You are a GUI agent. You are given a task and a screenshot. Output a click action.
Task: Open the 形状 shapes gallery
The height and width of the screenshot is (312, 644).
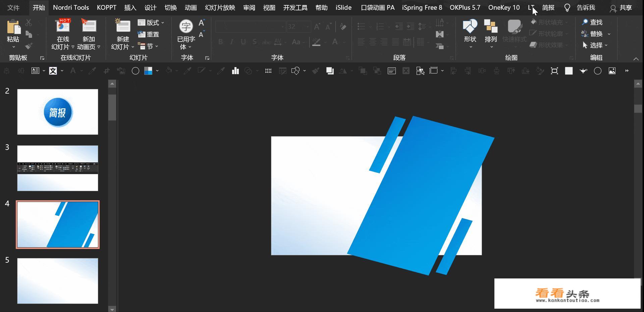coord(470,34)
